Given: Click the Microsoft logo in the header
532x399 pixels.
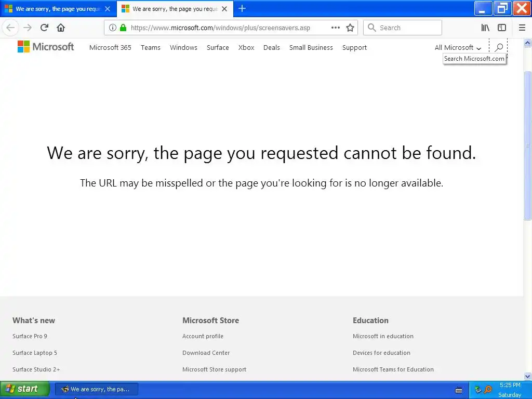Looking at the screenshot, I should coord(46,47).
